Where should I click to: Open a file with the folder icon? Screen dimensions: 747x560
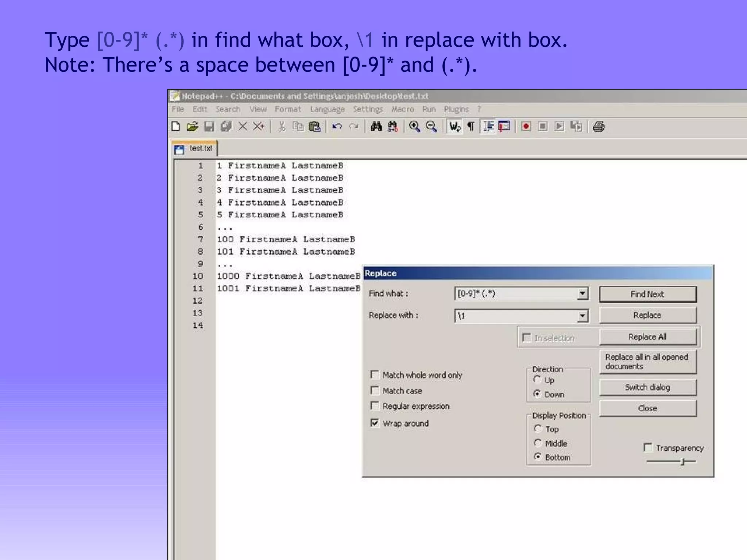(192, 127)
